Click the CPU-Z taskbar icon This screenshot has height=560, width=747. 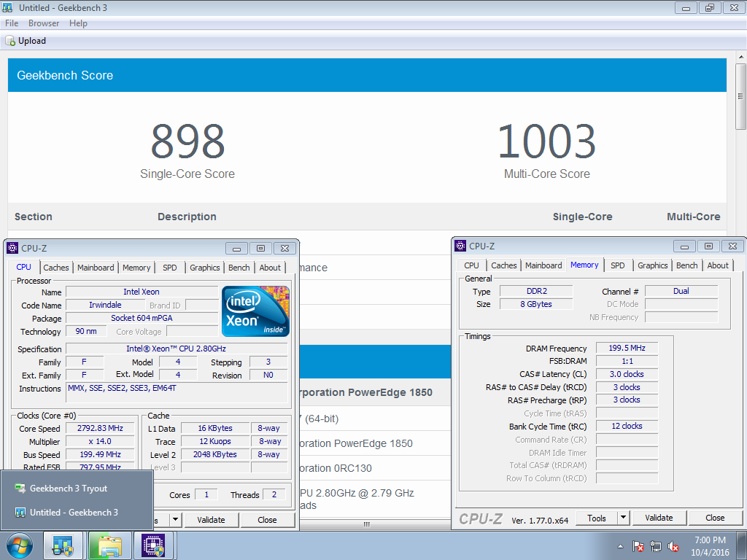(153, 545)
